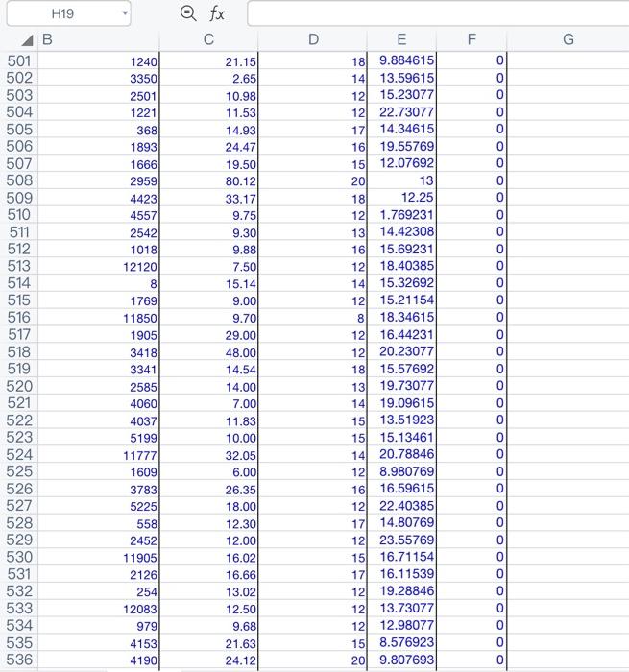Viewport: 629px width, 672px height.
Task: Select row header 536
Action: [x=19, y=660]
